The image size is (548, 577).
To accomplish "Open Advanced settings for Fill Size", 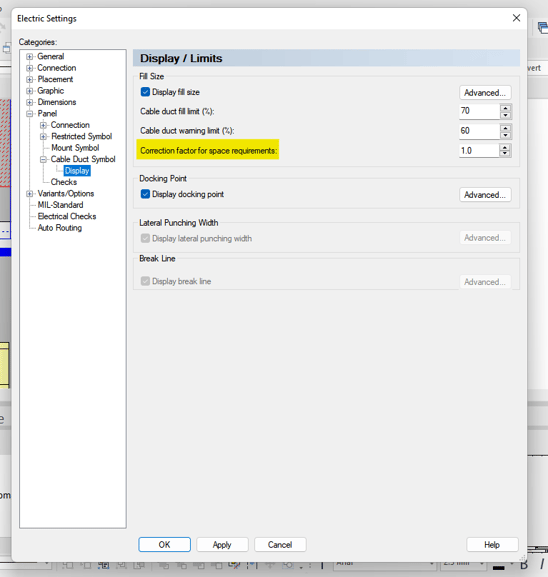I will point(485,92).
